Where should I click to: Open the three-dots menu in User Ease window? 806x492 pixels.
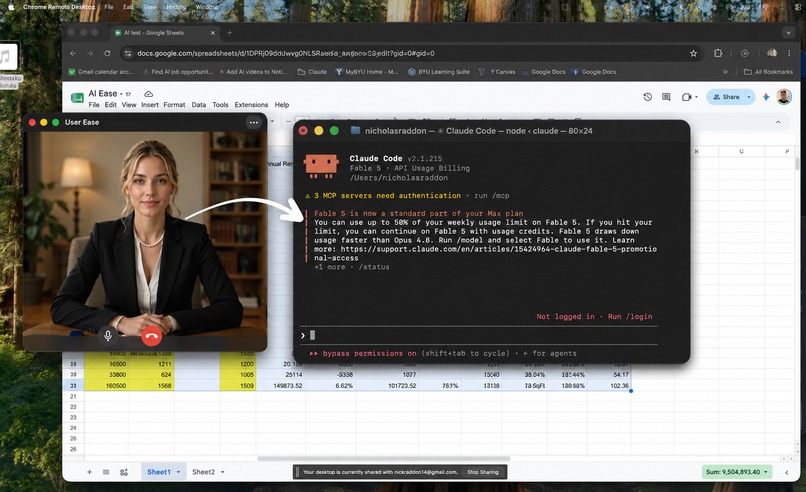point(253,122)
